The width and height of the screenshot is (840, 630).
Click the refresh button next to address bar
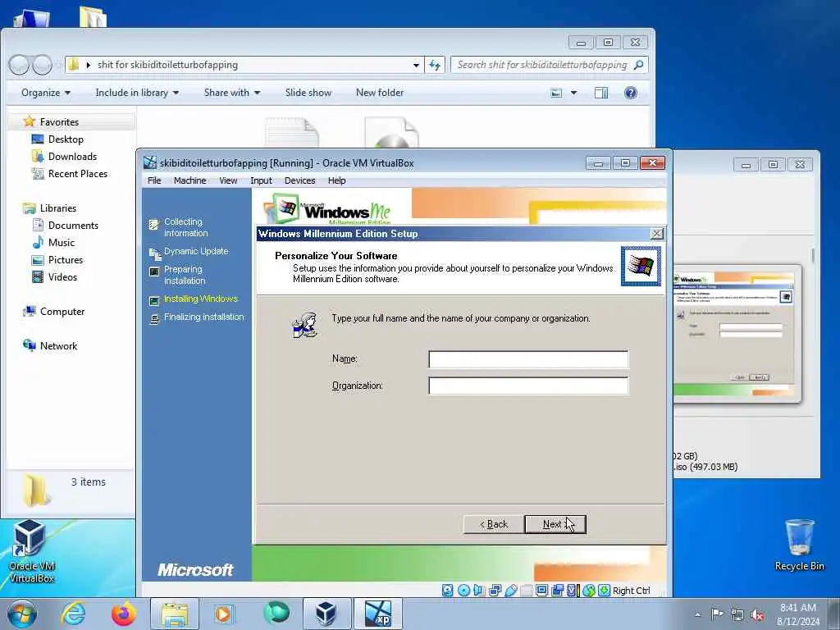[x=435, y=65]
